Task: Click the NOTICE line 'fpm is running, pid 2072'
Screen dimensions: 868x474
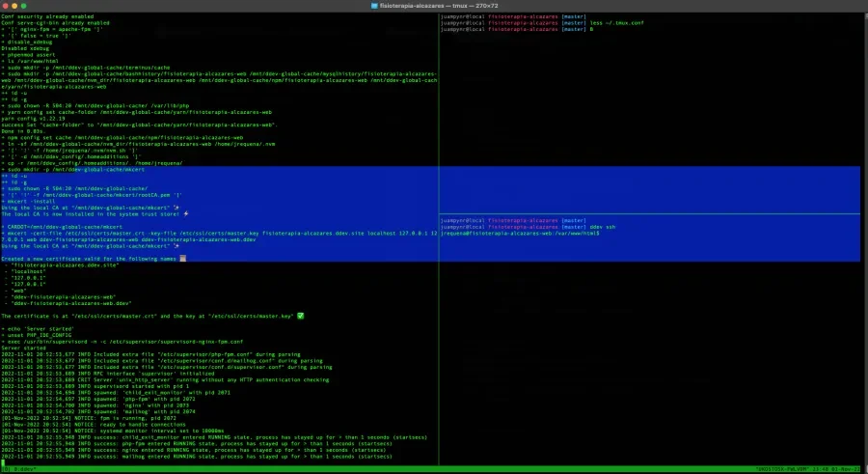Action: 89,419
